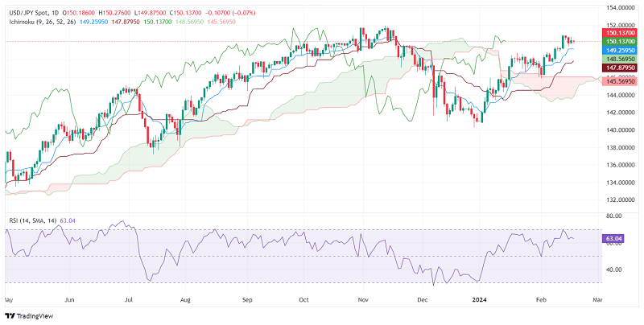Click the 2024 marker on time axis

(x=481, y=299)
